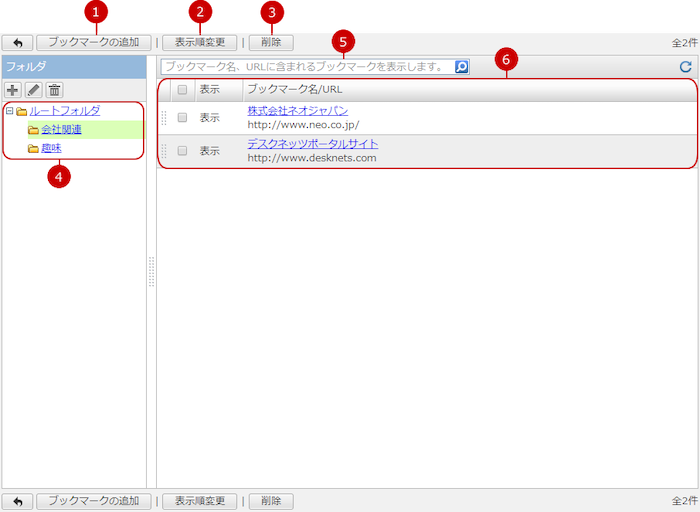This screenshot has height=512, width=700.
Task: Select ルートフォルダ in folder tree
Action: point(64,111)
